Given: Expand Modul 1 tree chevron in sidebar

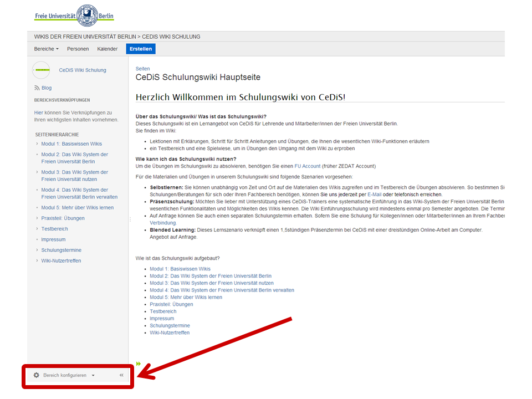Looking at the screenshot, I should (37, 144).
